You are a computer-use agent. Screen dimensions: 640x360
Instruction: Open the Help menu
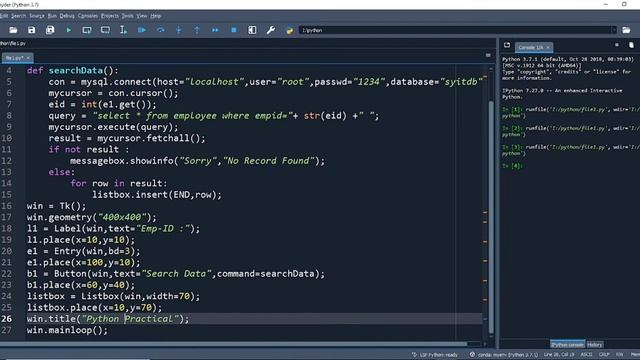(x=156, y=16)
